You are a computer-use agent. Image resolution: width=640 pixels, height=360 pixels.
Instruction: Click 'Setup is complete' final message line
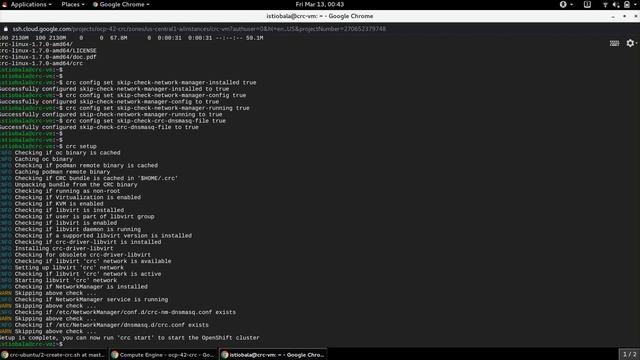[129, 338]
